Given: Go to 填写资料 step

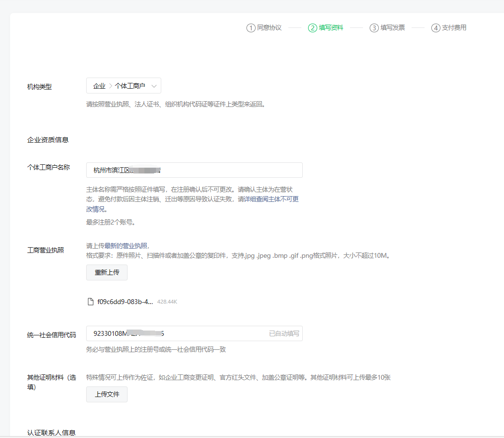Looking at the screenshot, I should pyautogui.click(x=331, y=28).
